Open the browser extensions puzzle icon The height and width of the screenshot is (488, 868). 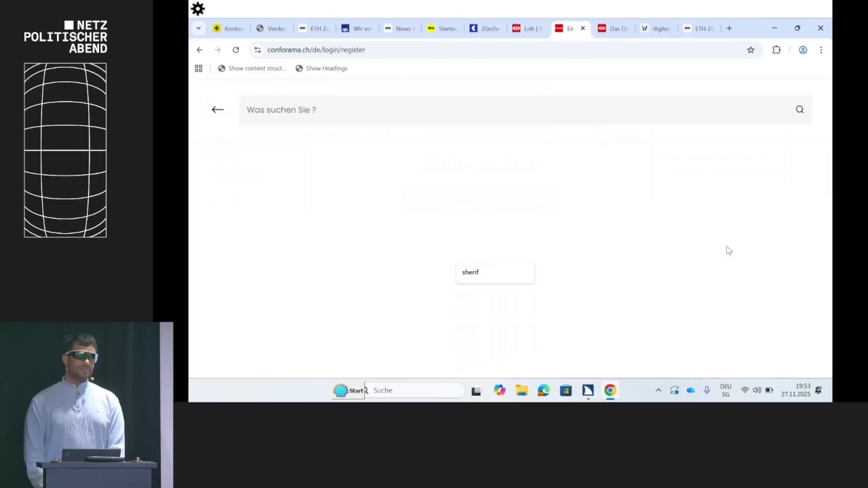point(776,50)
